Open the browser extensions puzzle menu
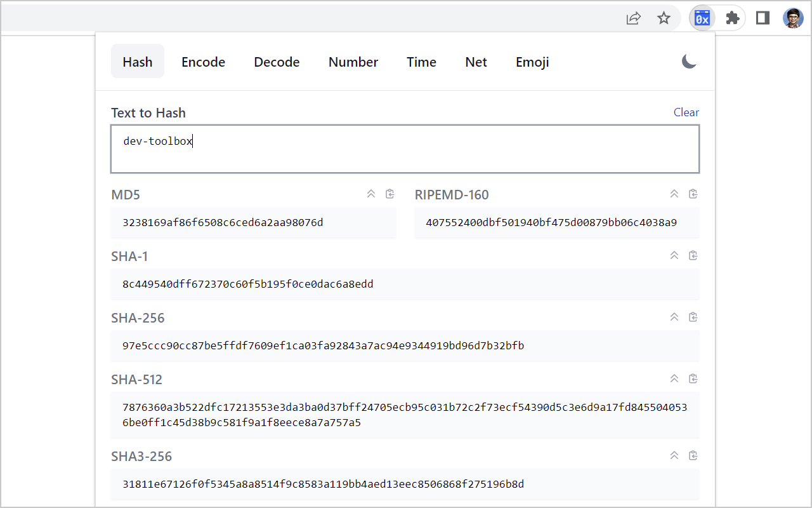Image resolution: width=812 pixels, height=508 pixels. (x=732, y=18)
